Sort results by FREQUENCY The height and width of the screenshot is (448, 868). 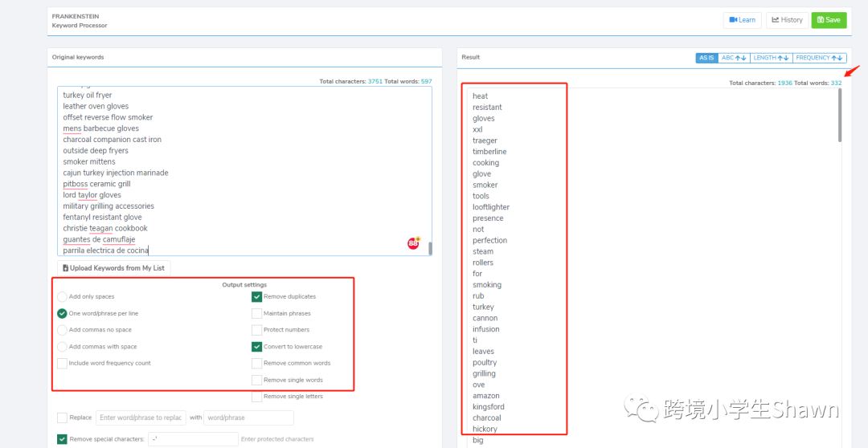[819, 58]
